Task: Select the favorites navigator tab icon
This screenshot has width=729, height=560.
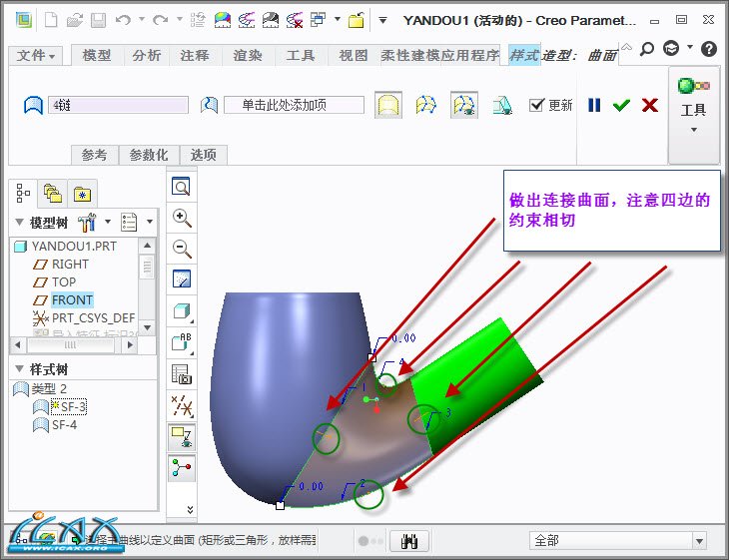Action: coord(82,194)
